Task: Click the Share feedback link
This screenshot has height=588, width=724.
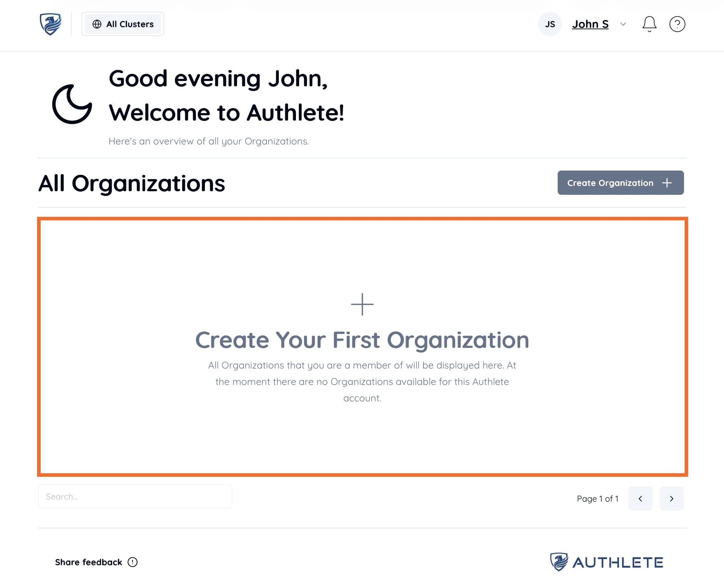Action: point(89,562)
